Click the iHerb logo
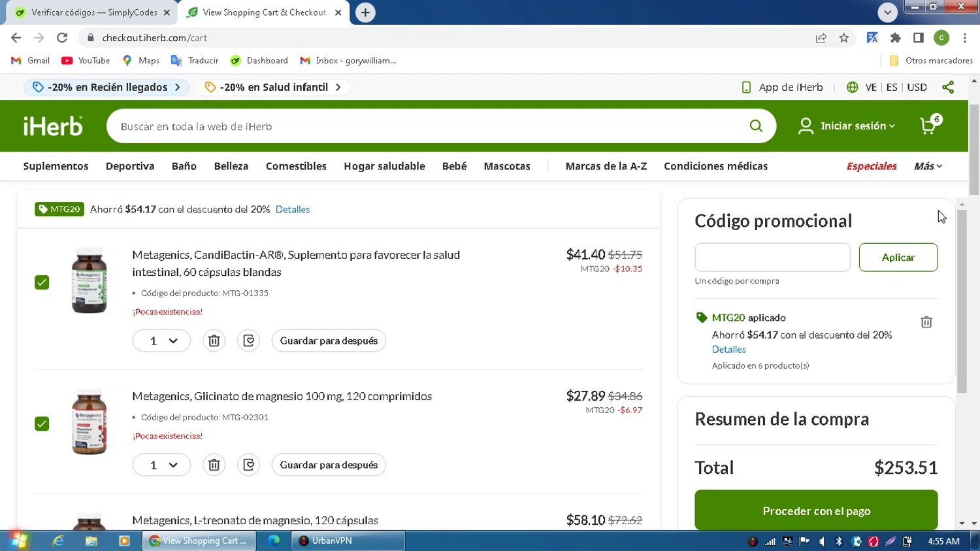This screenshot has height=551, width=980. 53,126
